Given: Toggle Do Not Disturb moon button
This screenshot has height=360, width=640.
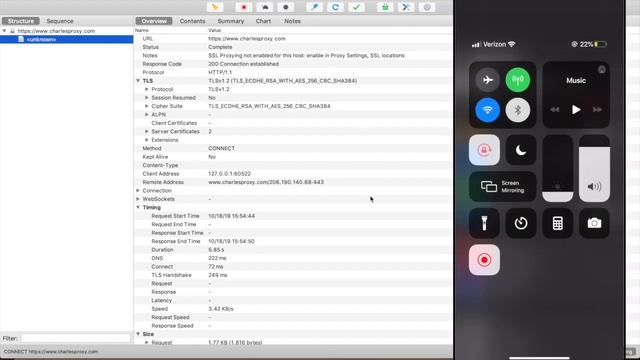Looking at the screenshot, I should (x=521, y=150).
